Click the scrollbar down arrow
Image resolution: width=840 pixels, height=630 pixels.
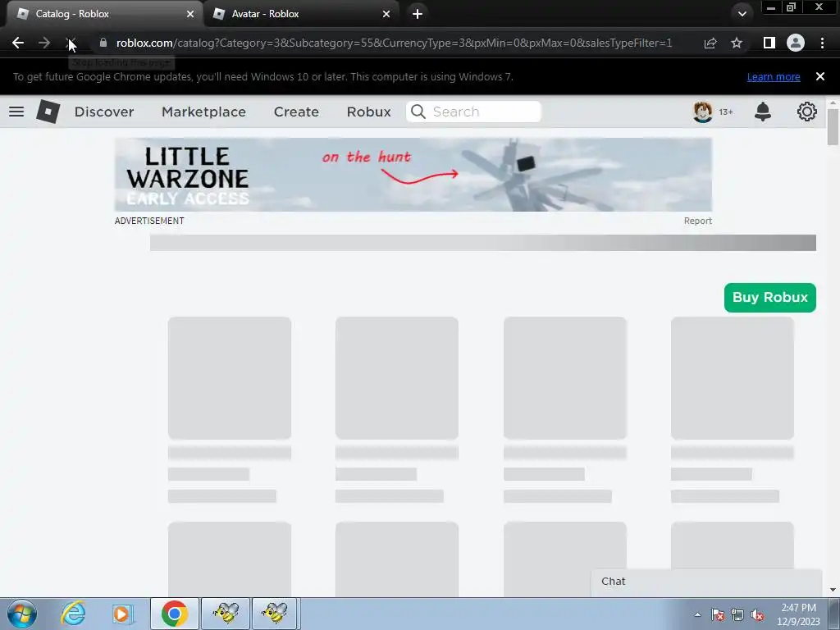833,590
